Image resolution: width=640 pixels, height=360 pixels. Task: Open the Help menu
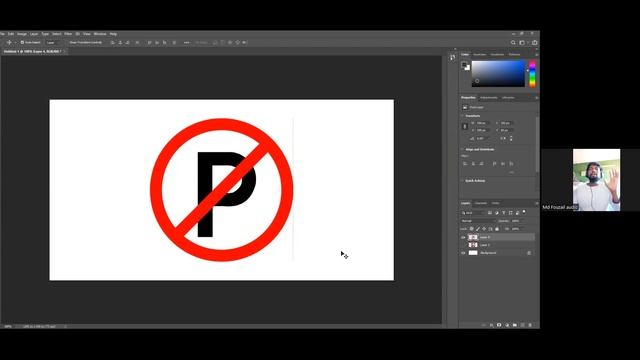[113, 34]
